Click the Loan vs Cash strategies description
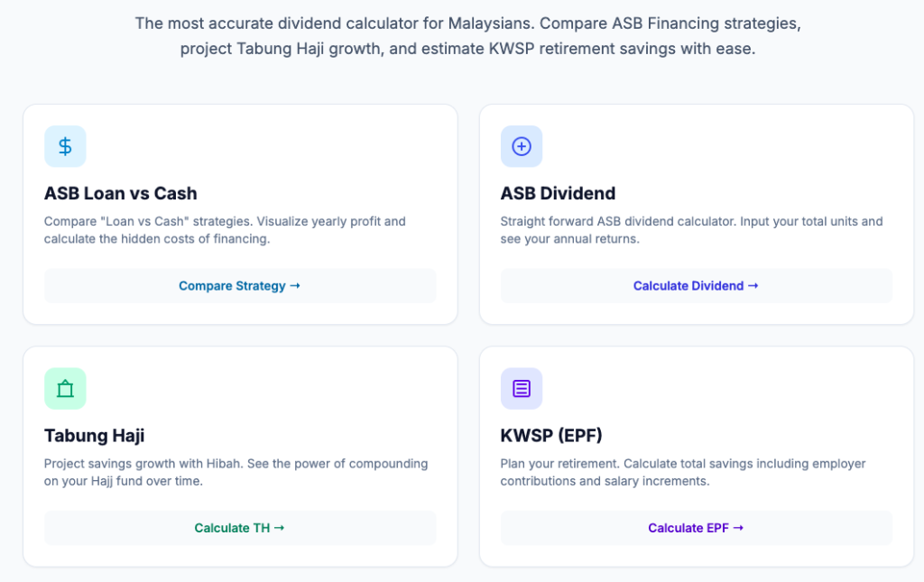Image resolution: width=924 pixels, height=582 pixels. click(x=225, y=230)
